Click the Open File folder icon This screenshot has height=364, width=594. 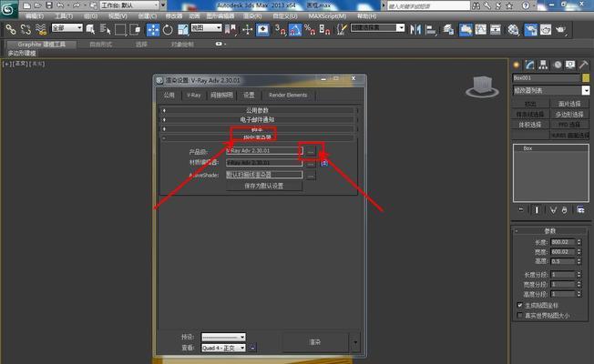tap(37, 5)
